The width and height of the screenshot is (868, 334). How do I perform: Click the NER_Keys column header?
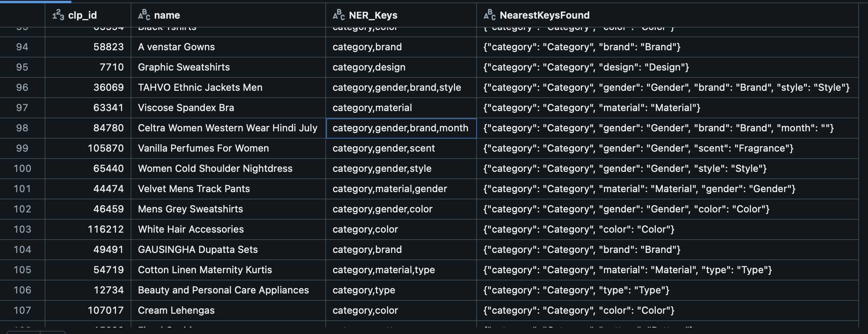(x=373, y=15)
